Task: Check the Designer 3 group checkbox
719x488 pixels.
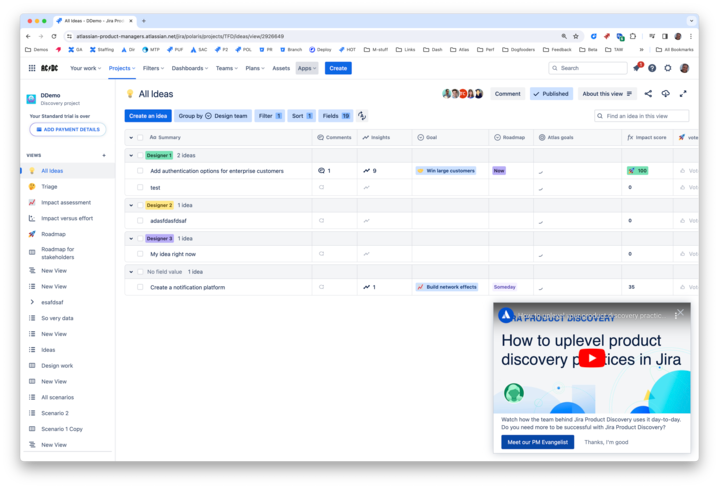Action: [x=140, y=238]
